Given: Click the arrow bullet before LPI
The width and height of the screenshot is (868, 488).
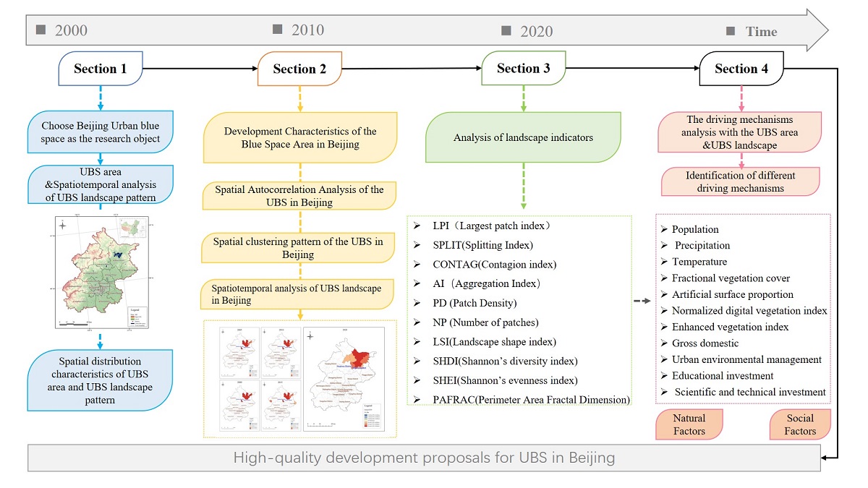Looking at the screenshot, I should pyautogui.click(x=416, y=226).
